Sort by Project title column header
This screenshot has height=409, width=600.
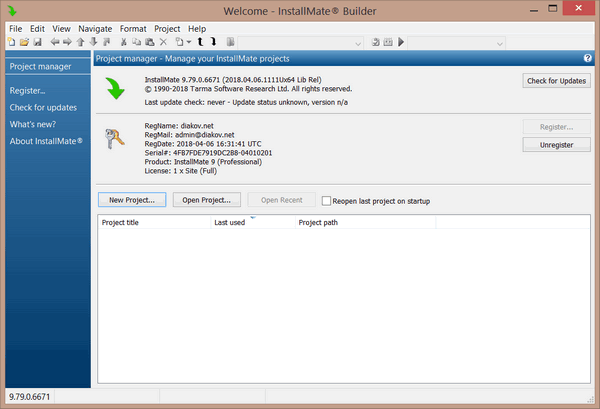(154, 222)
